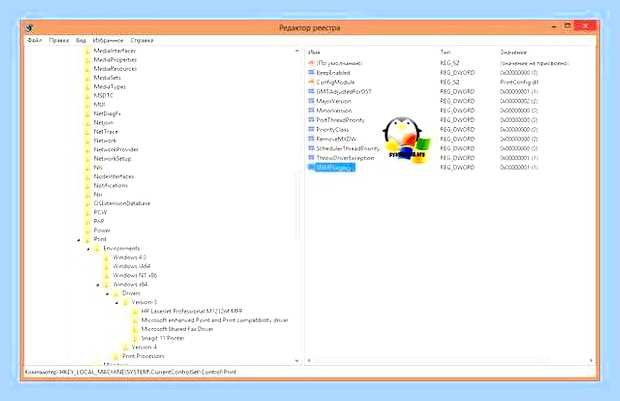The image size is (620, 401).
Task: Click the MajorVersion DWORD value icon
Action: click(x=311, y=101)
